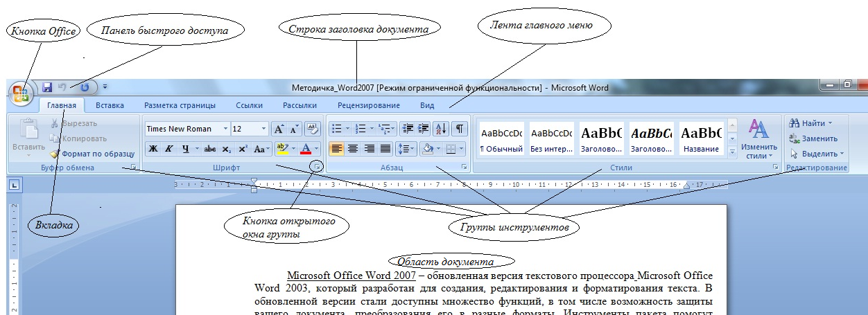Decrease font size with small A icon
Viewport: 868px width, 315px height.
[x=294, y=129]
